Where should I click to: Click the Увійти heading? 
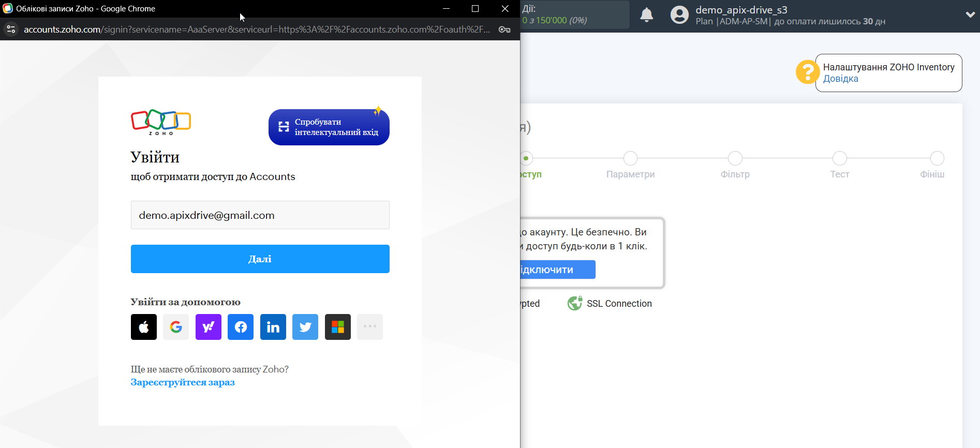pyautogui.click(x=155, y=157)
